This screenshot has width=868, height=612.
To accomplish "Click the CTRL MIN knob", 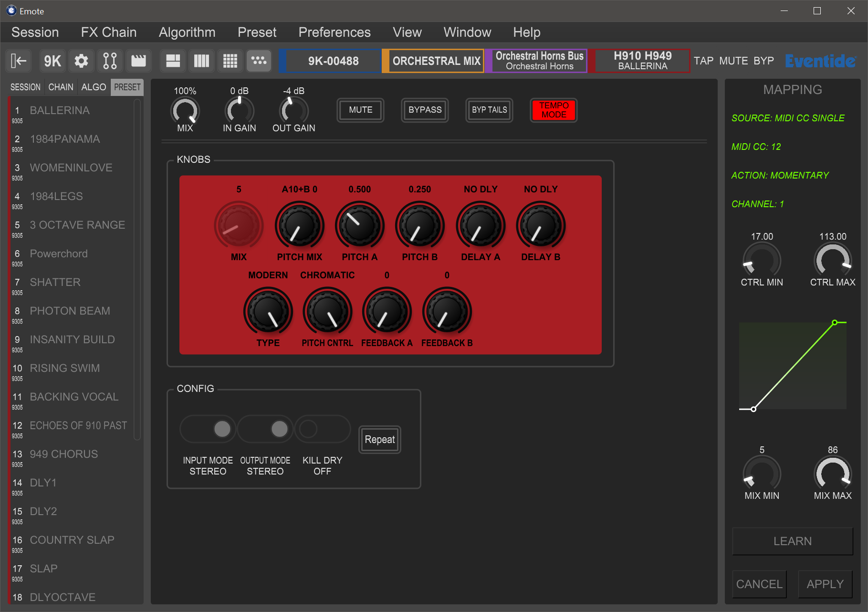I will (762, 259).
